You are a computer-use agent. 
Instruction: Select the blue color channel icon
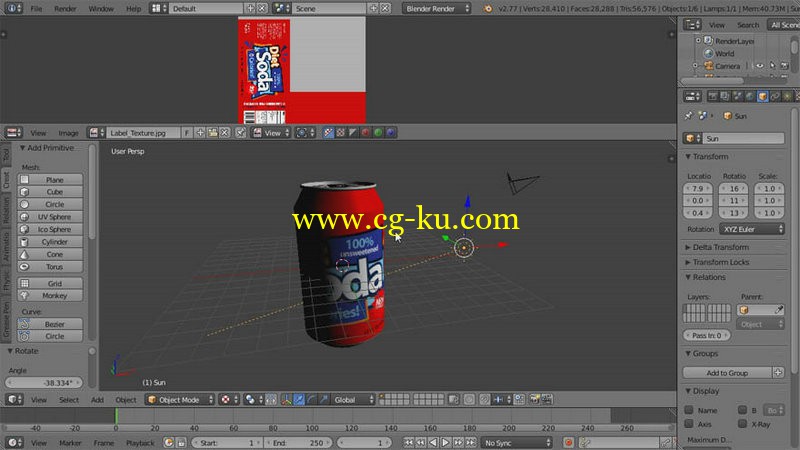coord(391,133)
